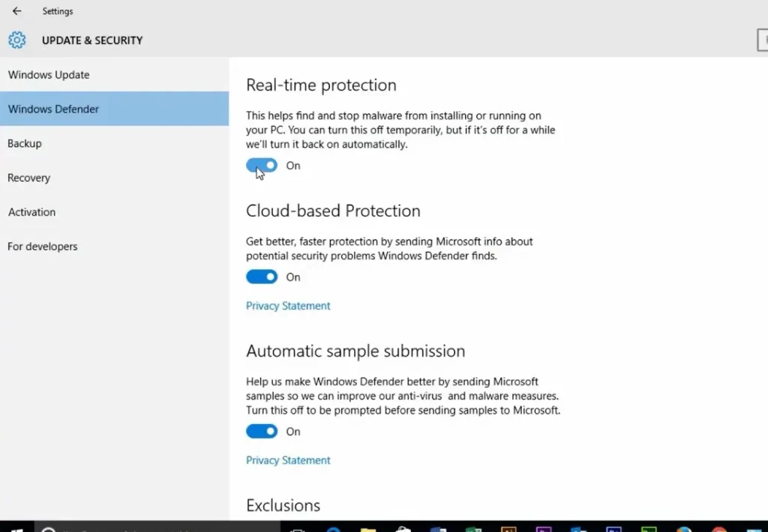Open File Explorer from the taskbar
The width and height of the screenshot is (768, 532).
click(367, 527)
